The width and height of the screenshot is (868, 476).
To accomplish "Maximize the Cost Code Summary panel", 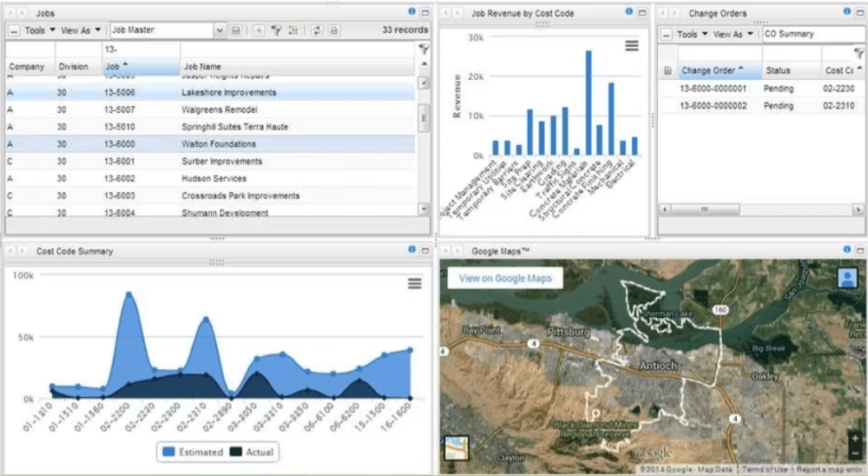I will click(x=425, y=250).
